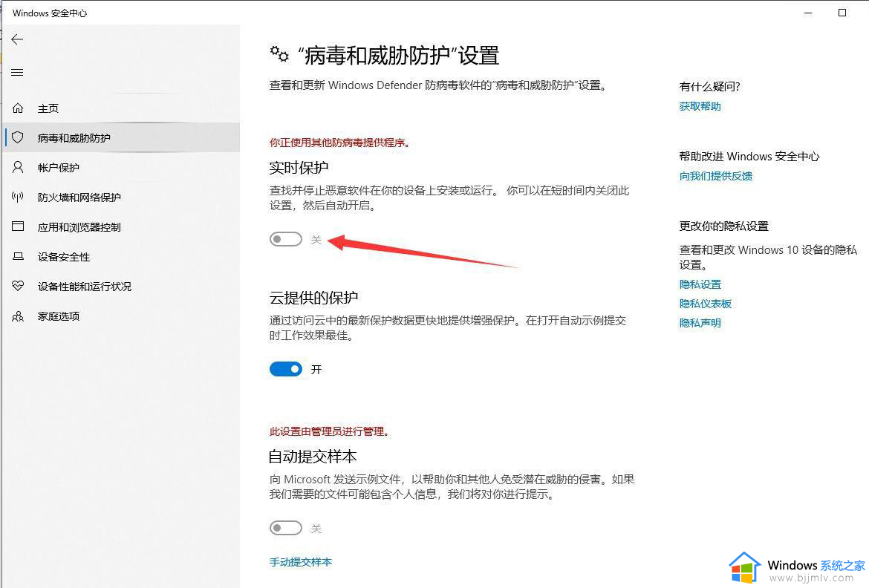Open 设备安全性 section
This screenshot has height=588, width=869.
click(121, 257)
